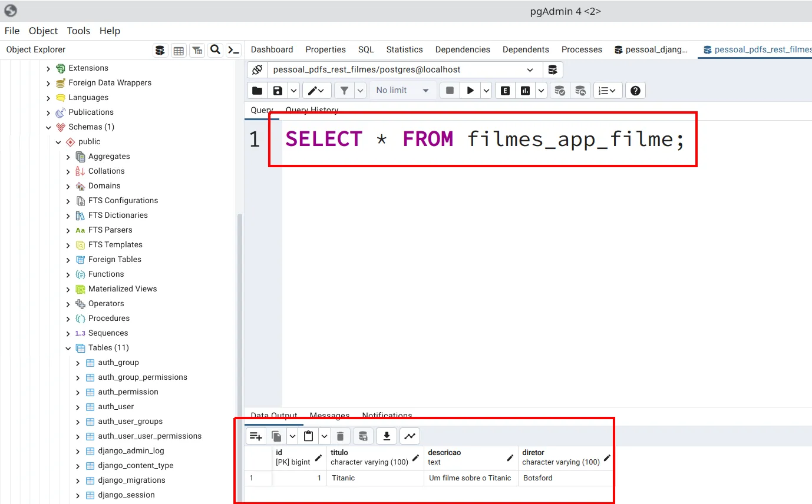Open the Query History tab
Image resolution: width=812 pixels, height=504 pixels.
tap(312, 110)
